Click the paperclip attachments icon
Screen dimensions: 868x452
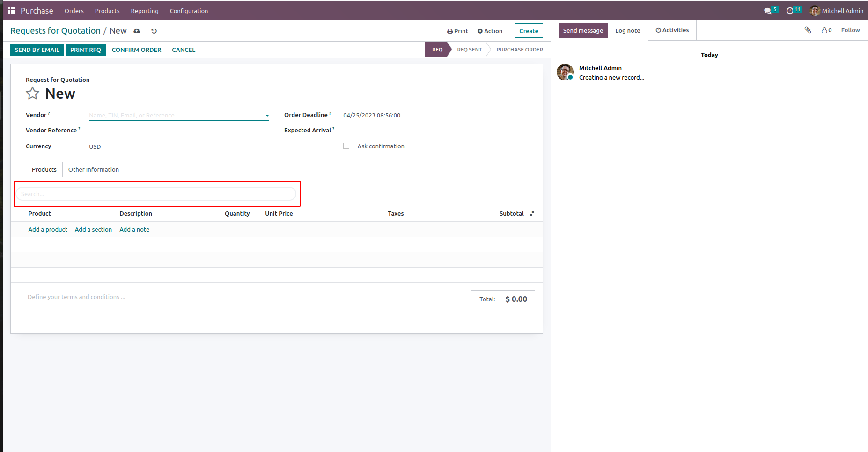pos(808,30)
